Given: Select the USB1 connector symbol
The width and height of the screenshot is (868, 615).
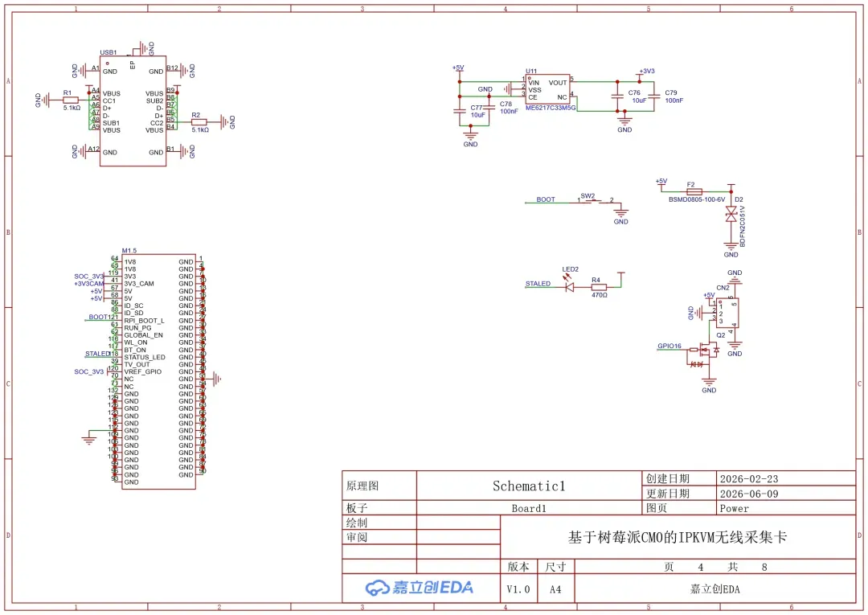Looking at the screenshot, I should 133,111.
